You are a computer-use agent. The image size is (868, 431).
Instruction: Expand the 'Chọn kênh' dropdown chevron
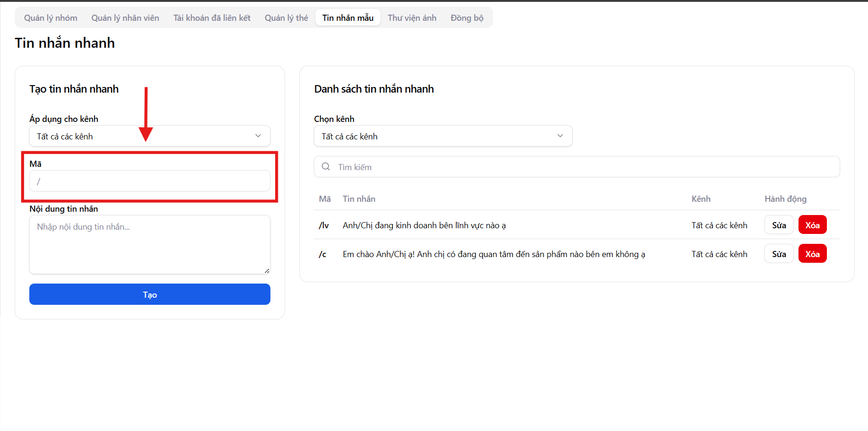[x=560, y=136]
